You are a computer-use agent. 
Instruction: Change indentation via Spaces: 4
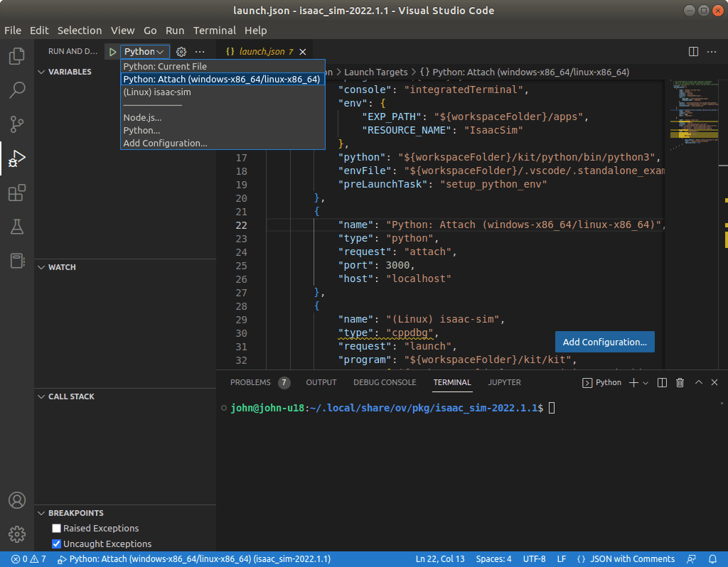tap(493, 559)
